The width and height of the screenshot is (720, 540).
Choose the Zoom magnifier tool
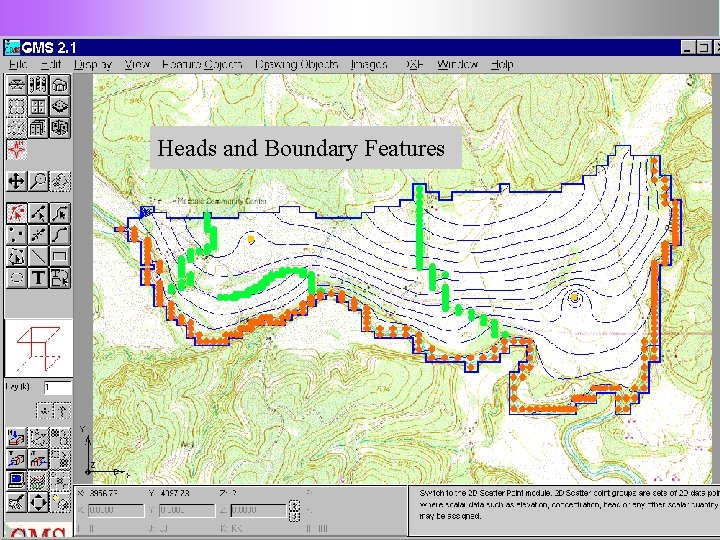click(x=38, y=181)
